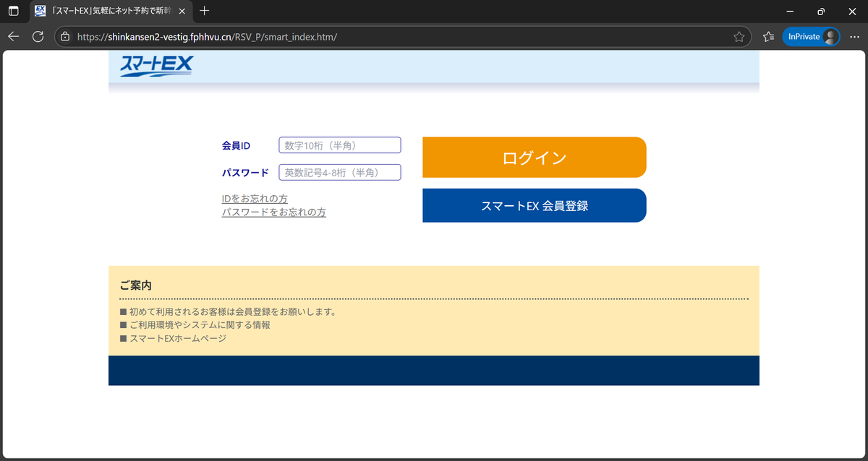
Task: Restore down the browser window
Action: (821, 11)
